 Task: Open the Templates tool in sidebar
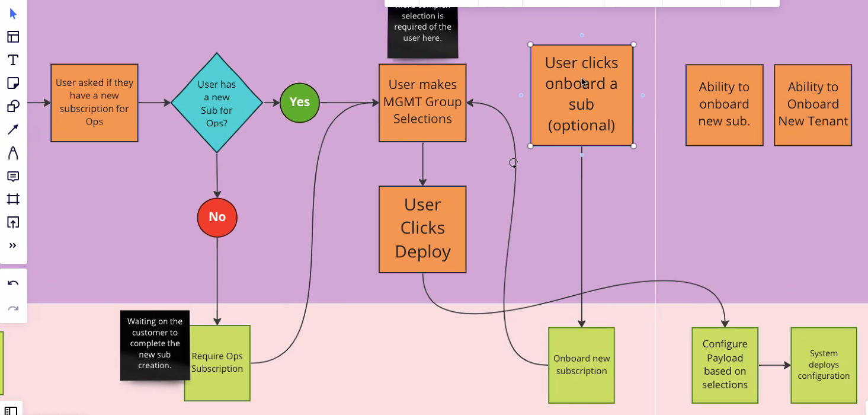(13, 37)
